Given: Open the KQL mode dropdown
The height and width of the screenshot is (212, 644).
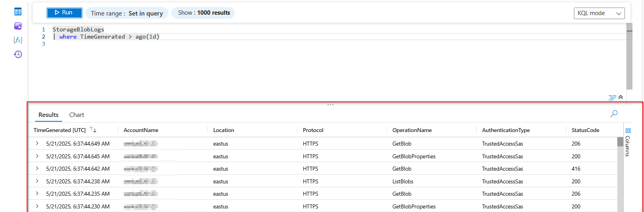Looking at the screenshot, I should coord(599,13).
